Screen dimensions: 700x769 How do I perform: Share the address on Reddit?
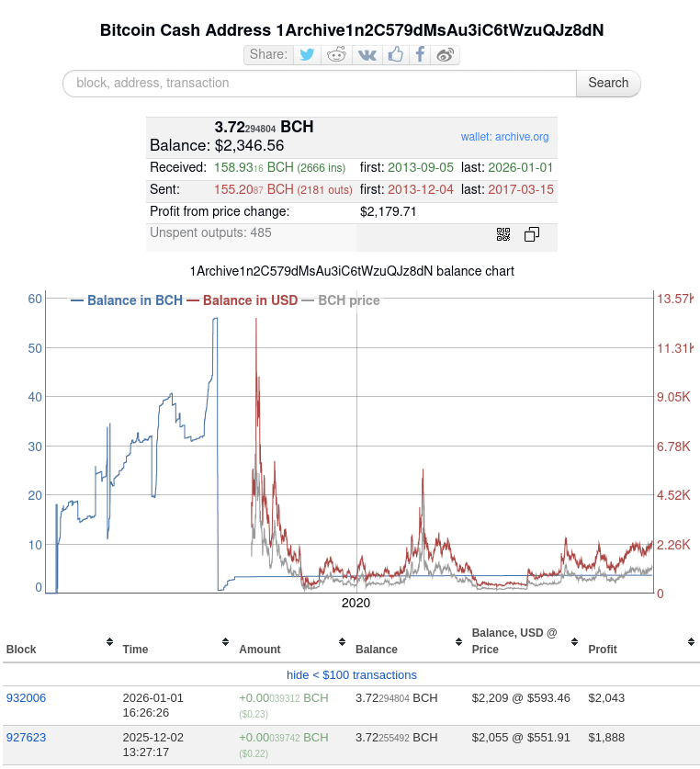(x=337, y=55)
